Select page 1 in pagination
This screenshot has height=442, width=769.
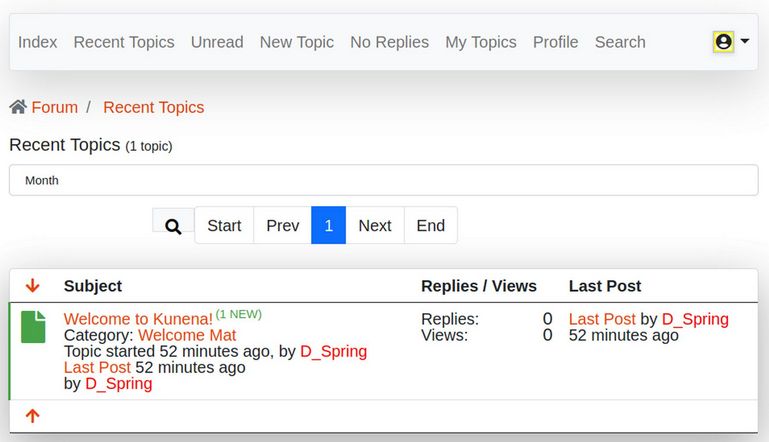coord(328,226)
